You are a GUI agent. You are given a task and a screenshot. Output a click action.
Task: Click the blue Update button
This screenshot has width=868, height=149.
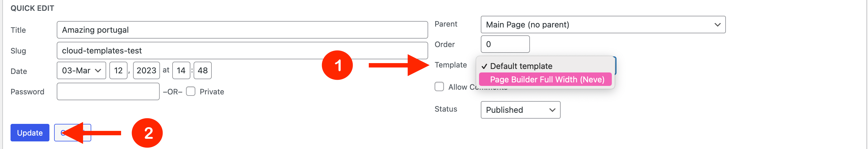tap(30, 133)
